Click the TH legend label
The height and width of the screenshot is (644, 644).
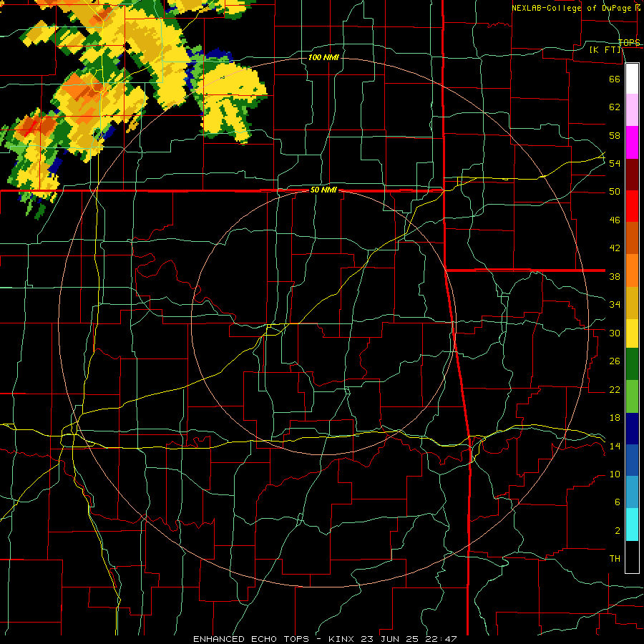click(x=615, y=559)
